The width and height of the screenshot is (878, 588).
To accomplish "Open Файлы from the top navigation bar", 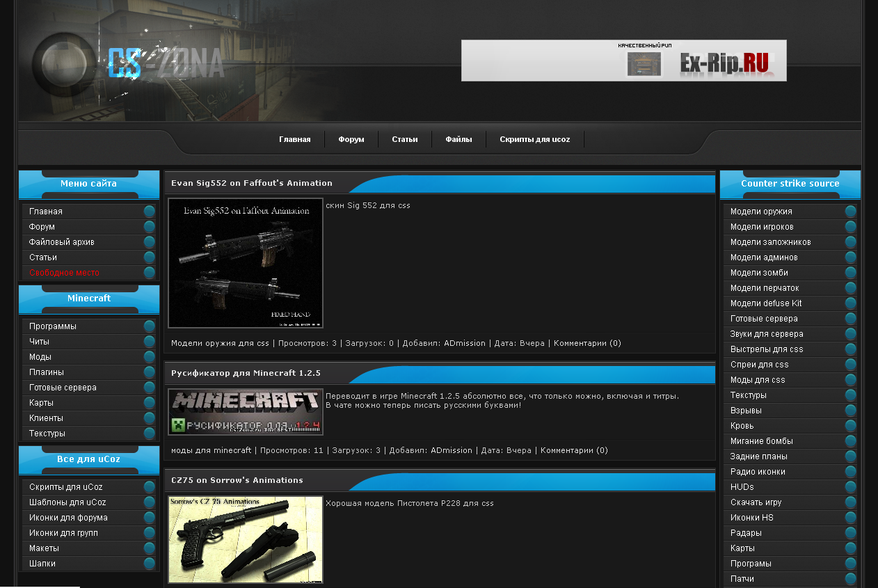I will (459, 139).
